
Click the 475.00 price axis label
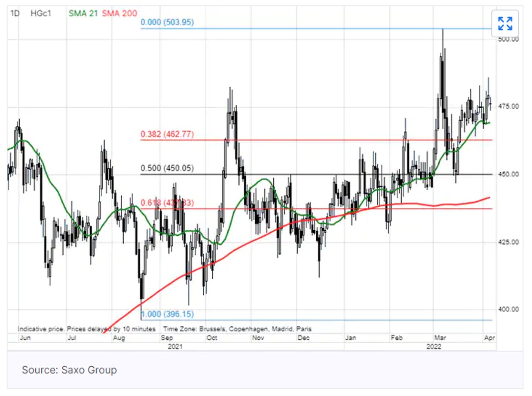coord(509,107)
